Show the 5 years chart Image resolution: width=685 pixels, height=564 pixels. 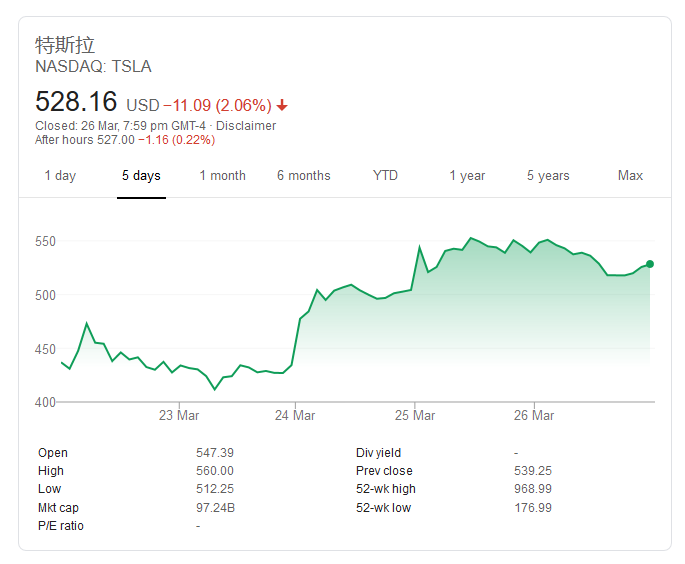pos(548,176)
